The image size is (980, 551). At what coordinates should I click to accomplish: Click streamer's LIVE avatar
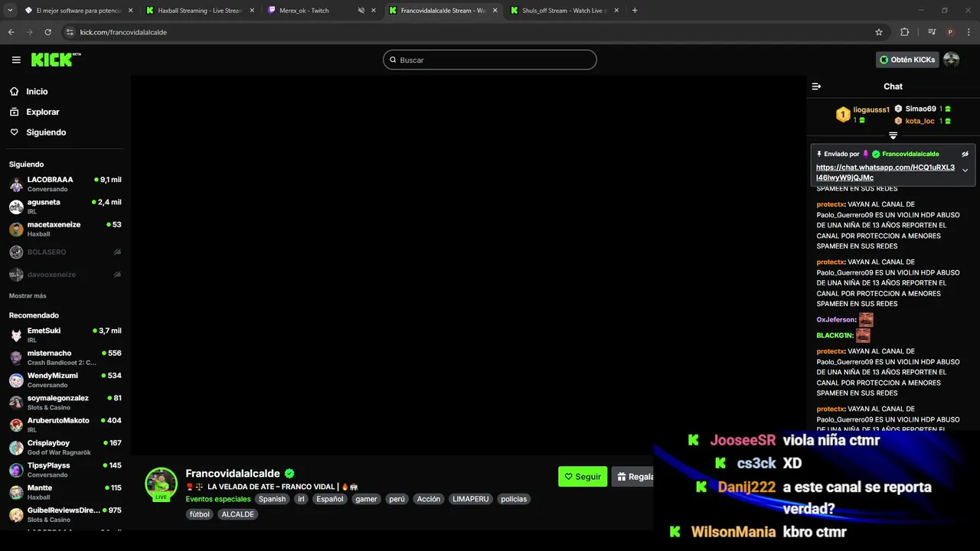pyautogui.click(x=162, y=484)
